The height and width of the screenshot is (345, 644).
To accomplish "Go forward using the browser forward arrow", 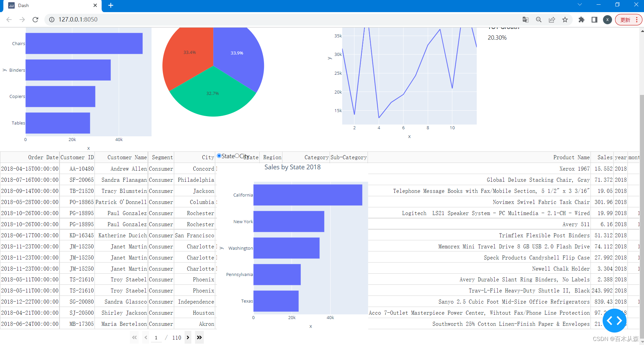I will click(x=22, y=20).
